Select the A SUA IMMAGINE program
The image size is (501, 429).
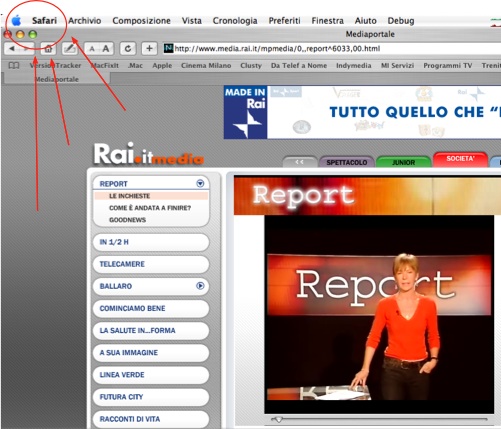(151, 353)
